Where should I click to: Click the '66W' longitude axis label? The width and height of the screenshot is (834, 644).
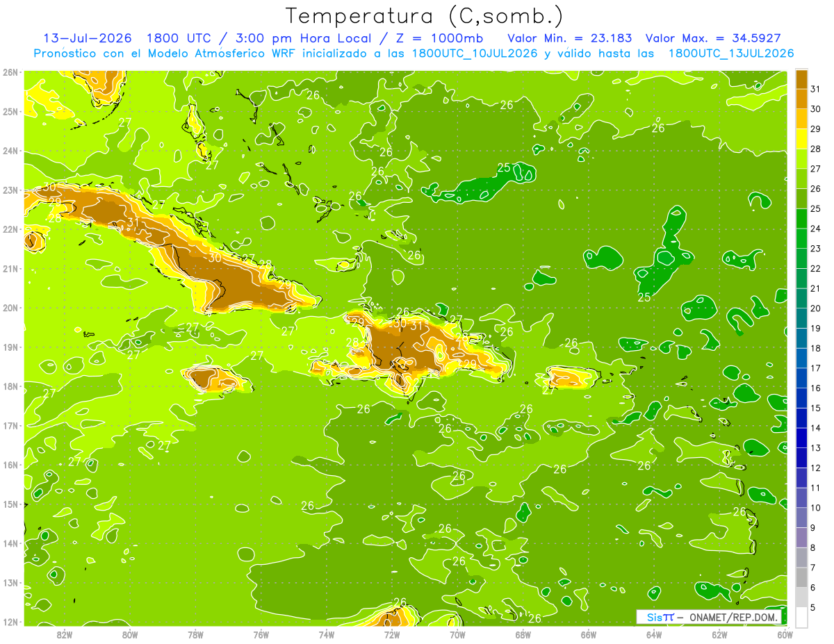click(x=588, y=635)
